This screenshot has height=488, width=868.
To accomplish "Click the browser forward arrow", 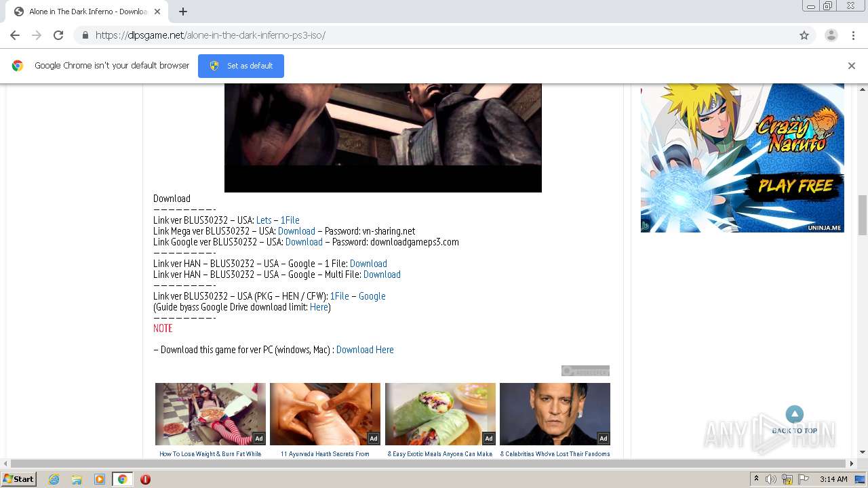I will 37,35.
